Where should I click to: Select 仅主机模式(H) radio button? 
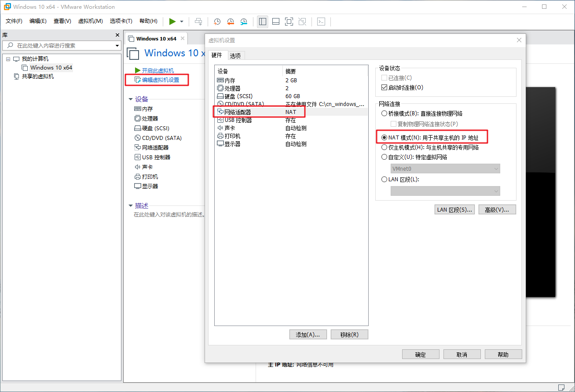[x=384, y=147]
